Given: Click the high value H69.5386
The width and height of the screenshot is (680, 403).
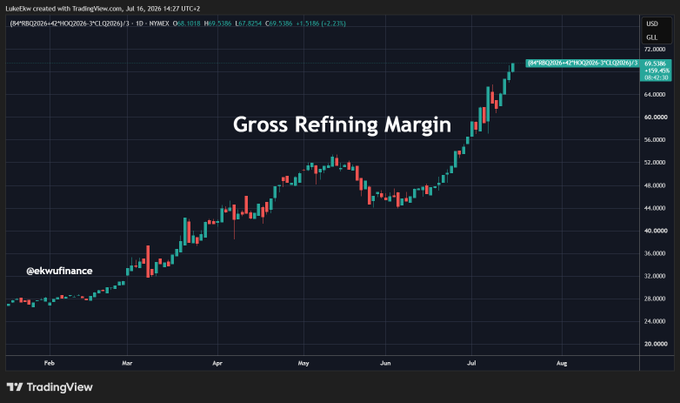Looking at the screenshot, I should click(218, 23).
